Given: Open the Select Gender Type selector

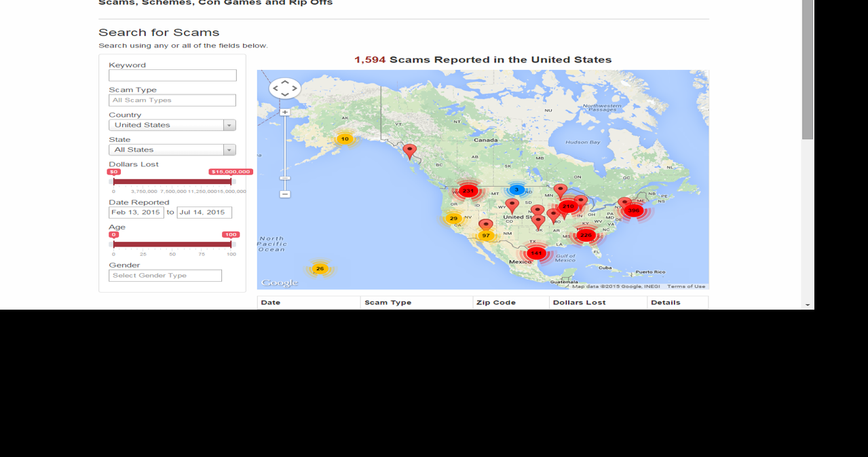Looking at the screenshot, I should (165, 276).
